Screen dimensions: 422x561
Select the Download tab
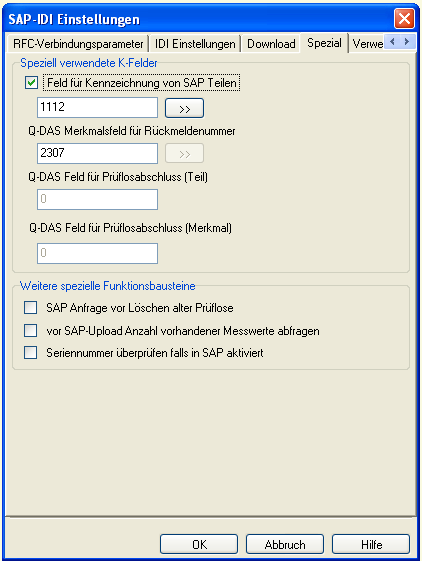(x=271, y=44)
